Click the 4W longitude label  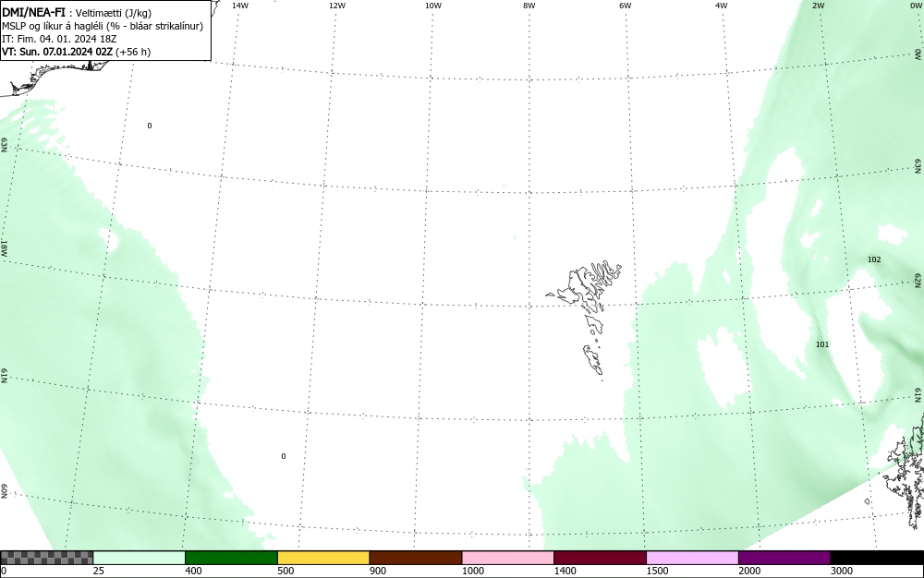[x=722, y=6]
